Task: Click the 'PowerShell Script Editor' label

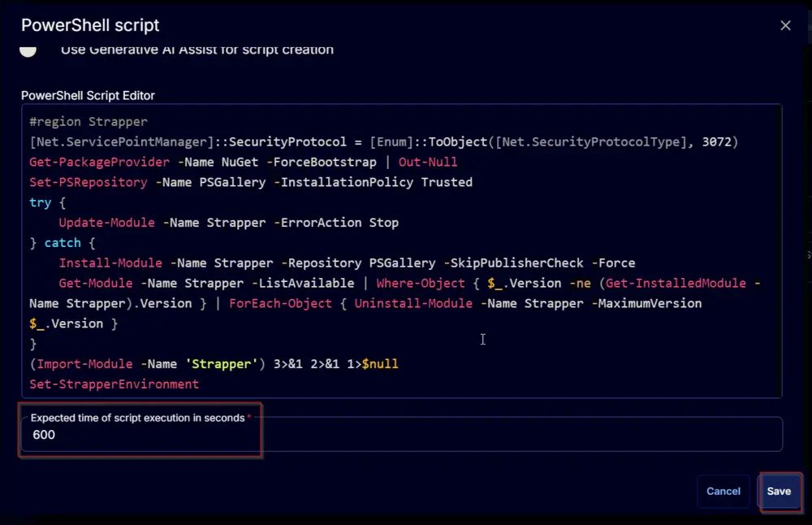Action: coord(88,96)
